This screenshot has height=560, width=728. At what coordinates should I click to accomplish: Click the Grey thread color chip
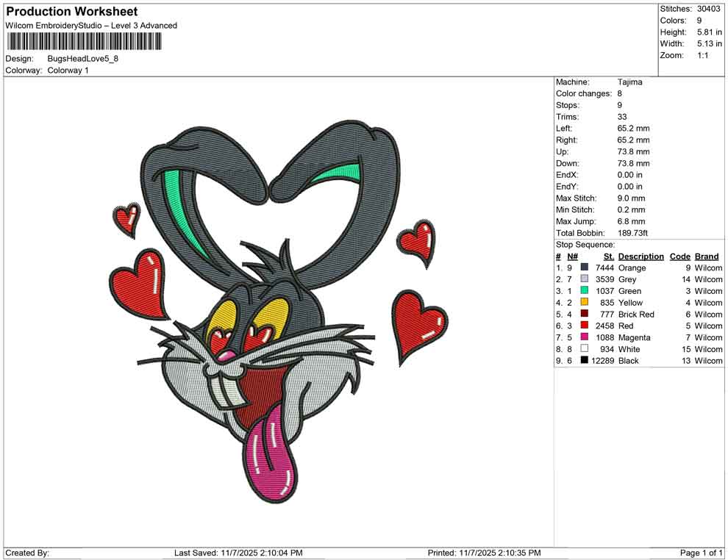pyautogui.click(x=583, y=279)
